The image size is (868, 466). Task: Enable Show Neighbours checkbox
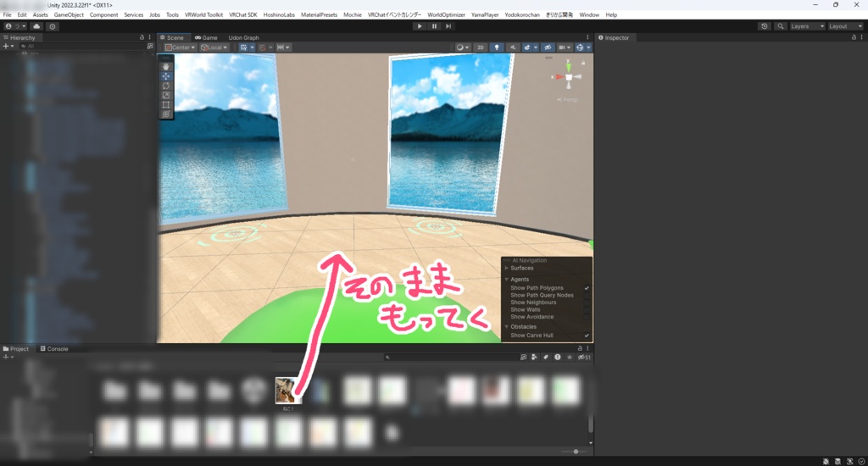pos(587,302)
